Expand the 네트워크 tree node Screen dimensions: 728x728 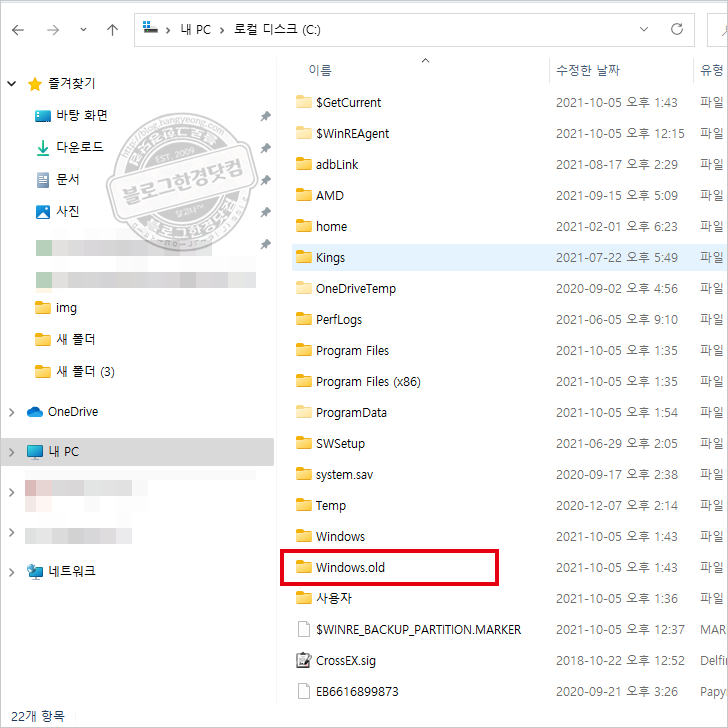coord(12,572)
